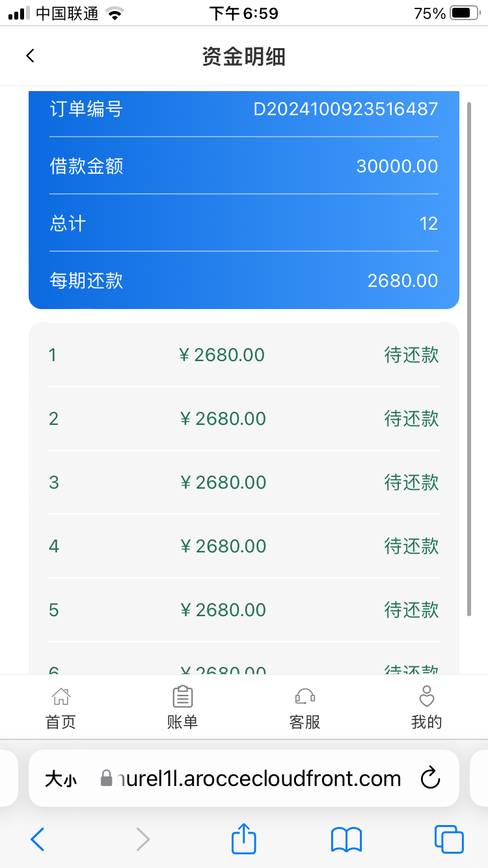Go back with Safari back chevron
Screen dimensions: 488x868
tap(38, 839)
